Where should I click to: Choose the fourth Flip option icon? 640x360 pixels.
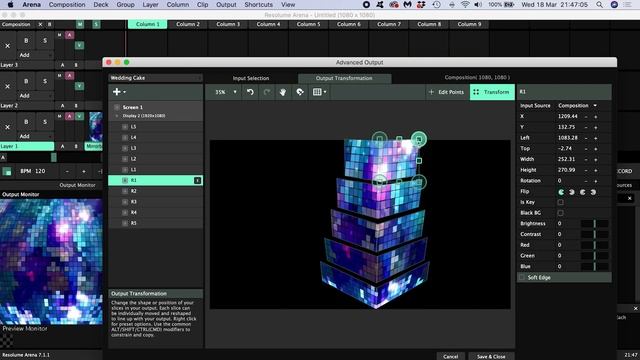[x=593, y=192]
